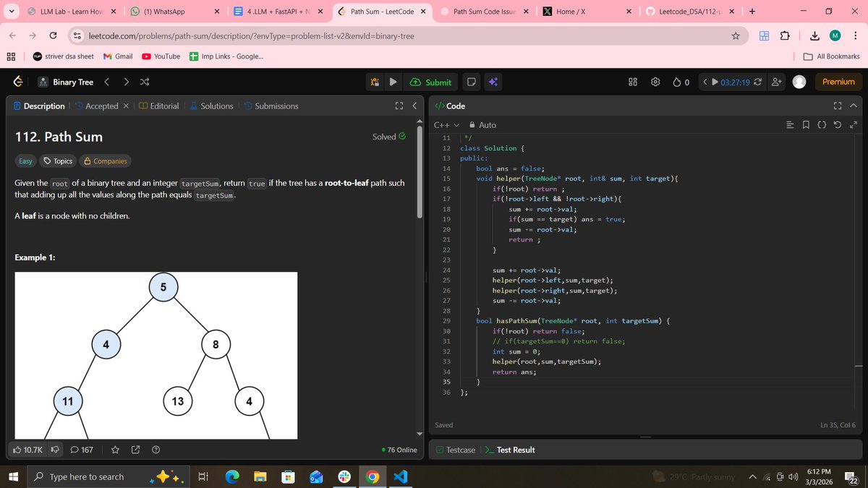
Task: Open Chrome tab search dropdown arrow
Action: point(10,12)
